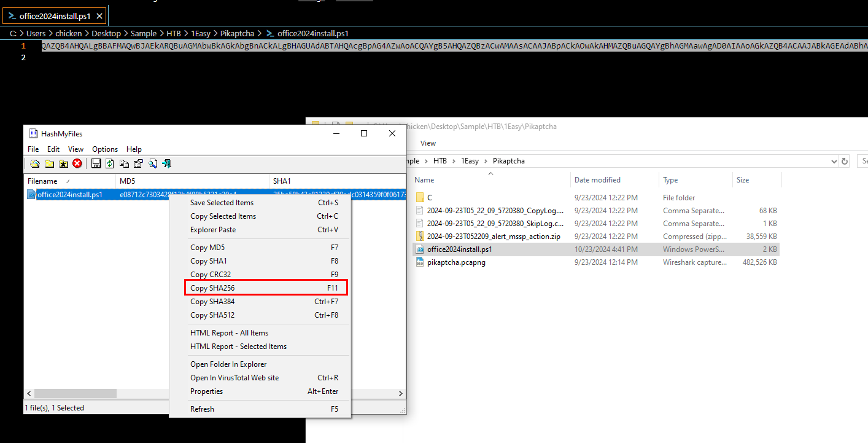Click the folder icon for C in Explorer
This screenshot has height=443, width=868.
click(420, 197)
